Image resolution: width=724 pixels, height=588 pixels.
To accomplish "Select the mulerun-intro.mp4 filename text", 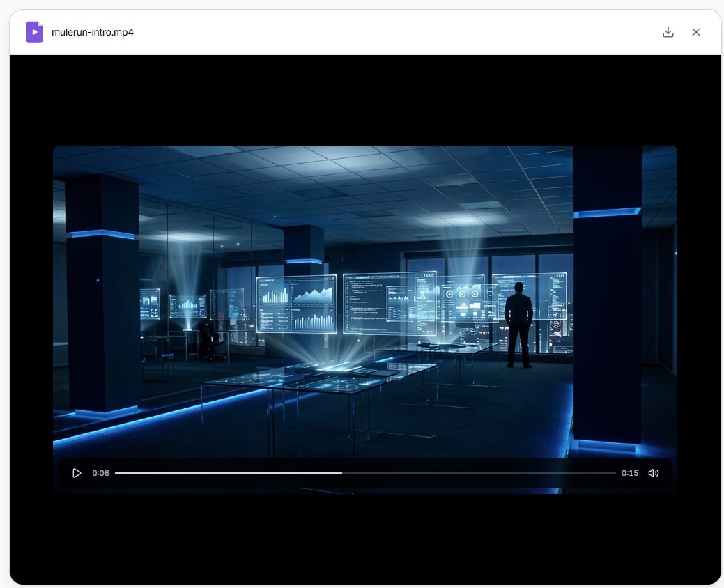I will pyautogui.click(x=93, y=32).
